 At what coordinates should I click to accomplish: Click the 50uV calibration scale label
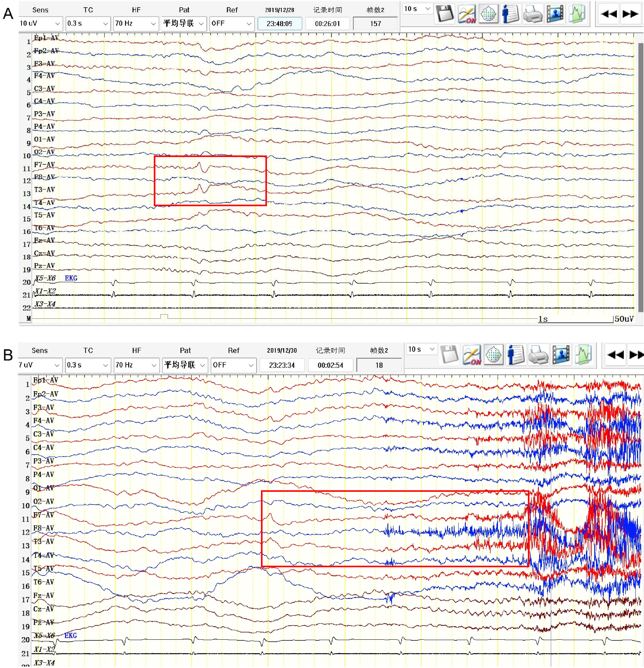point(624,319)
